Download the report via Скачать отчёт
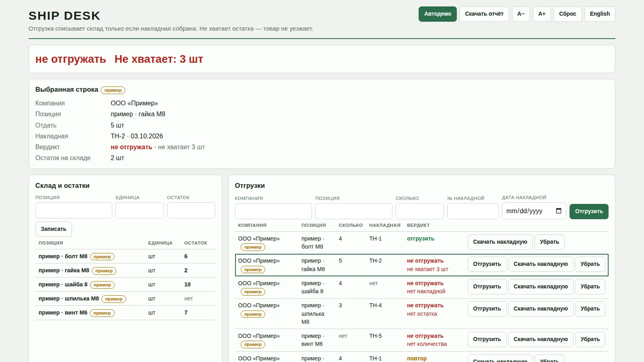The height and width of the screenshot is (362, 644). pos(484,14)
